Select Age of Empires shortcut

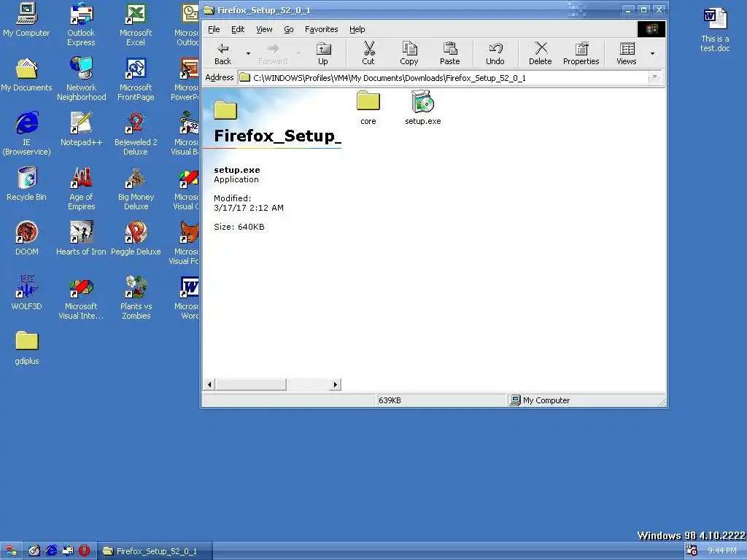point(82,189)
